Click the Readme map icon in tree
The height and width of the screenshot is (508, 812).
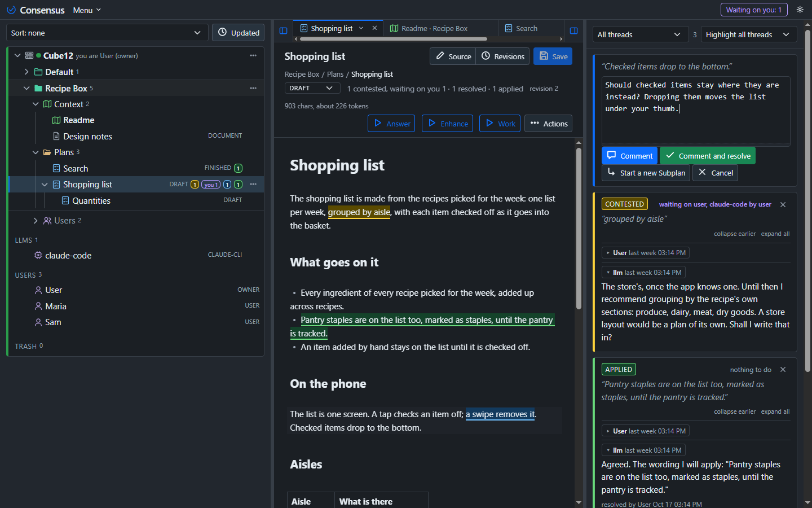click(56, 120)
